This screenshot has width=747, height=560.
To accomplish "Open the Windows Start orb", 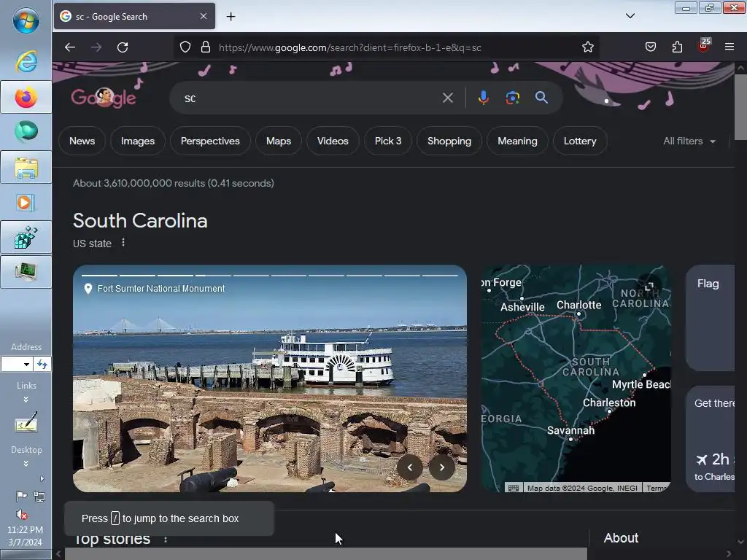I will (x=26, y=20).
